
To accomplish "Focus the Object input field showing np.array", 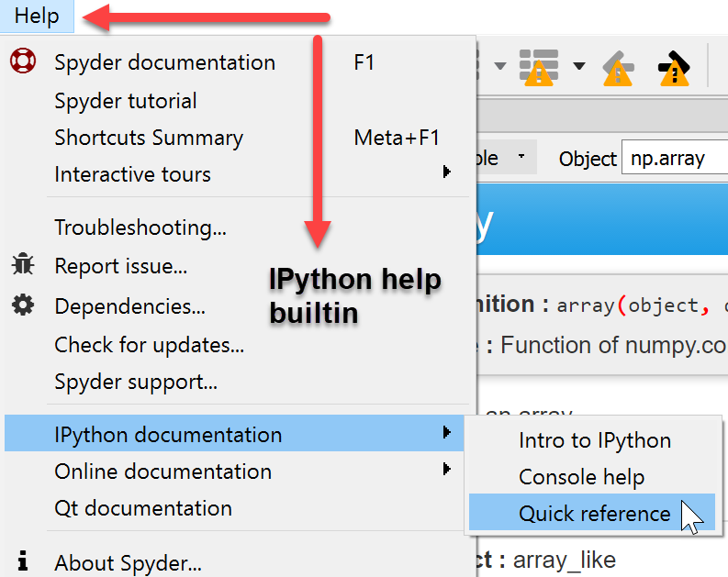I will (675, 159).
